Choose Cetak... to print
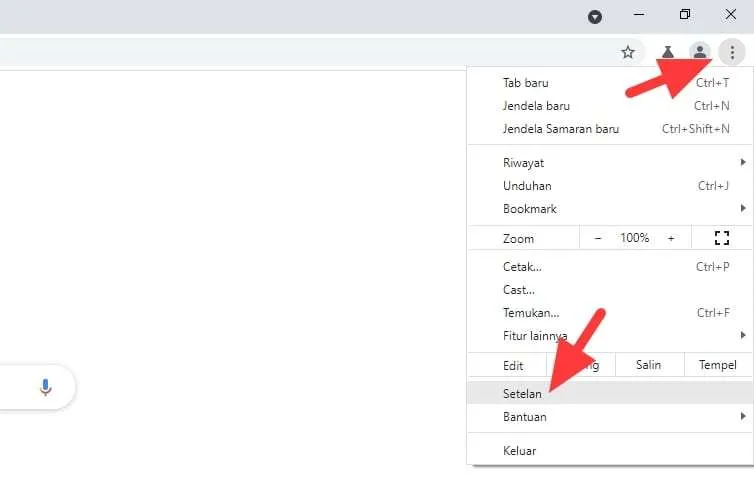The height and width of the screenshot is (494, 754). point(610,266)
